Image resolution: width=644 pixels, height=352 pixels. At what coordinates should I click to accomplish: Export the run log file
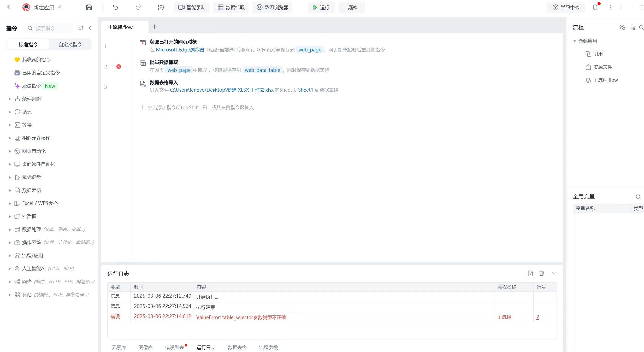(530, 273)
